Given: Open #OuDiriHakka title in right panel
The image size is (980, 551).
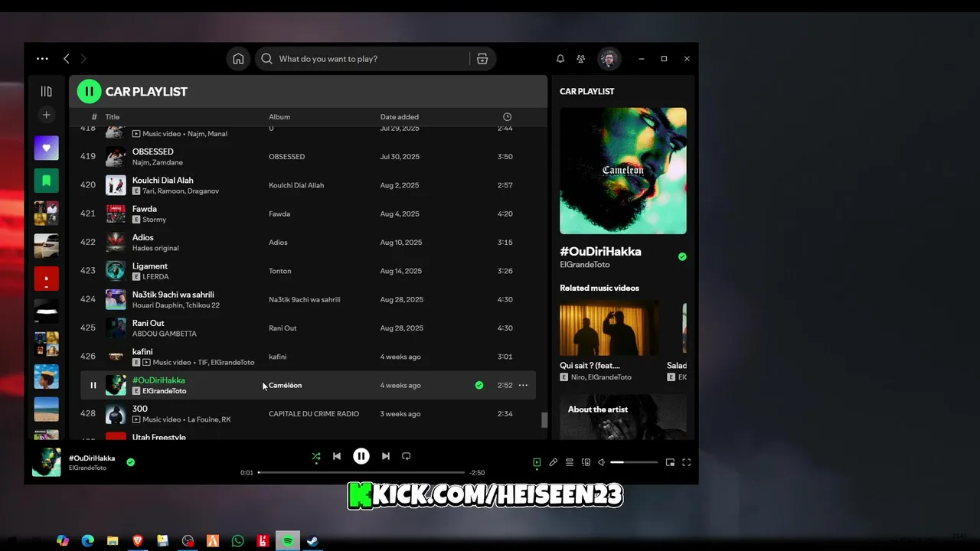Looking at the screenshot, I should tap(600, 251).
